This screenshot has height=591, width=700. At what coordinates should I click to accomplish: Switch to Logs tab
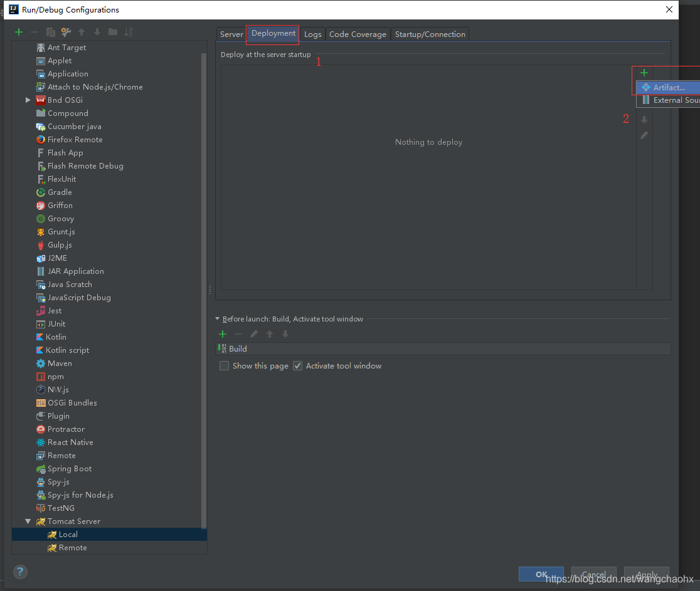click(312, 34)
